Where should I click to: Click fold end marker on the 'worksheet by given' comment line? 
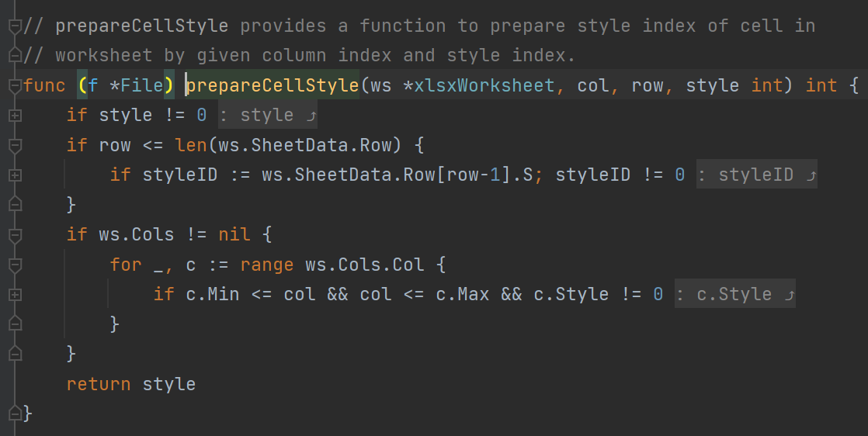click(13, 56)
